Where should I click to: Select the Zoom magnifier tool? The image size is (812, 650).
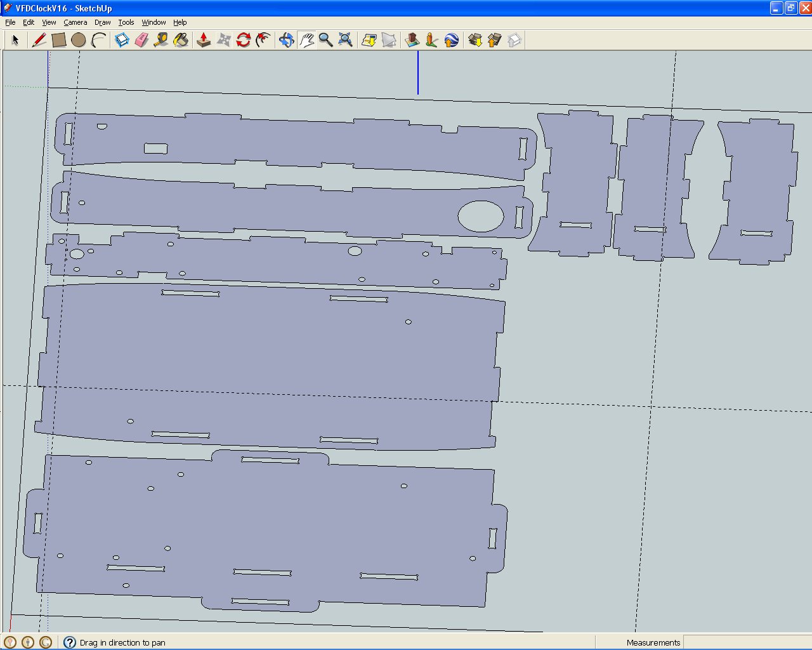326,40
